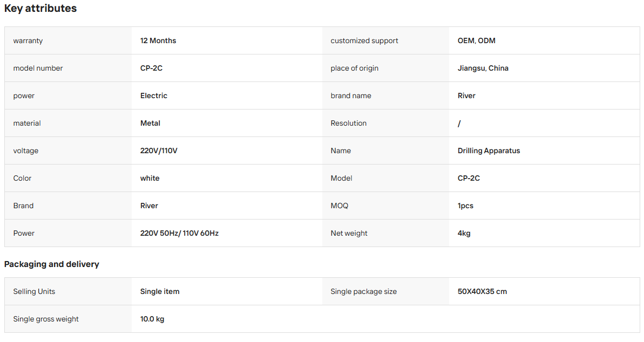Click the CP-2C model number value
644x342 pixels.
[x=151, y=68]
